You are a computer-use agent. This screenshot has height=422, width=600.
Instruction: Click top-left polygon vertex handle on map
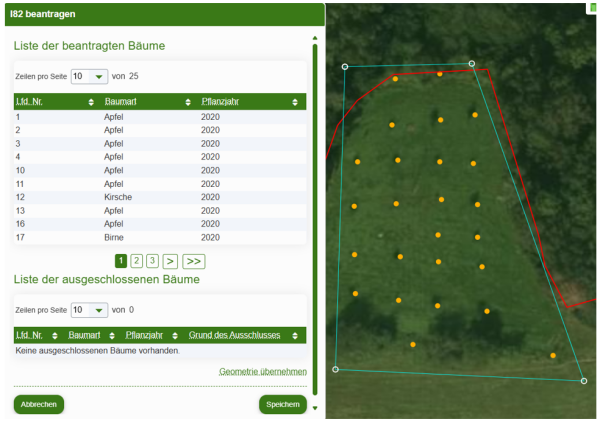click(345, 67)
